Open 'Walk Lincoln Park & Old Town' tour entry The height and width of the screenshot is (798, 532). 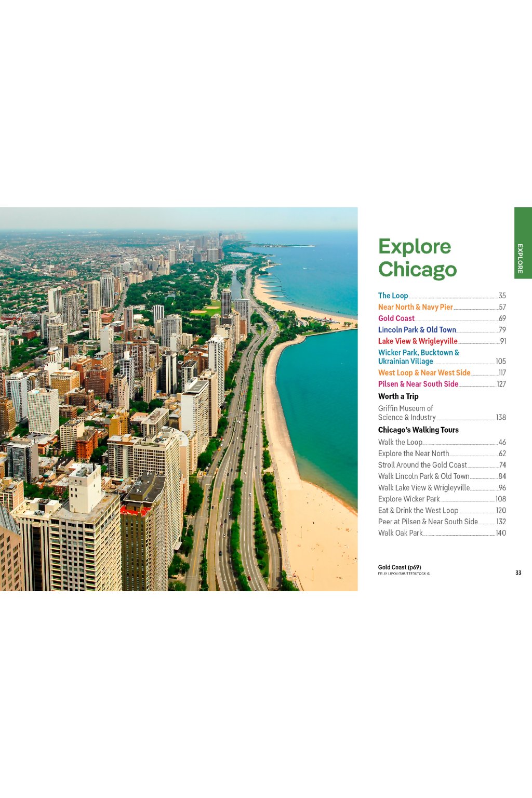click(442, 476)
